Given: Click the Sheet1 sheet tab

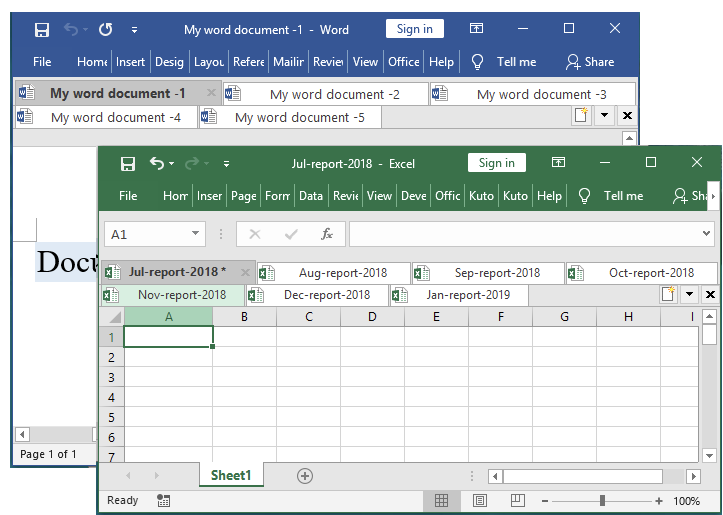Looking at the screenshot, I should [x=231, y=475].
